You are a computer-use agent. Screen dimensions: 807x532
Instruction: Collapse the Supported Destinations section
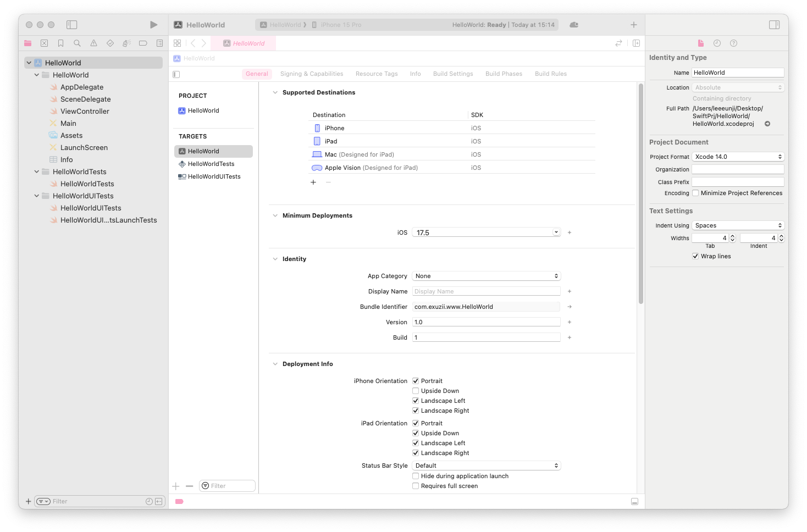pos(275,92)
